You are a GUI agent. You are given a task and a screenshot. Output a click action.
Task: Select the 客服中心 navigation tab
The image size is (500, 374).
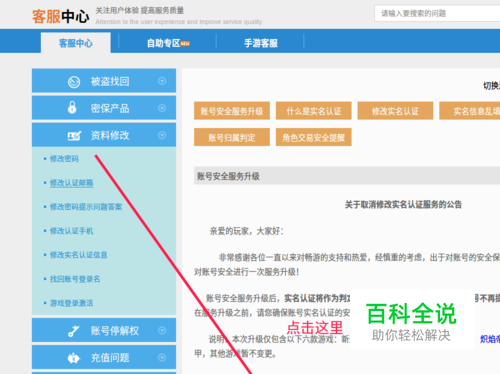tap(76, 43)
